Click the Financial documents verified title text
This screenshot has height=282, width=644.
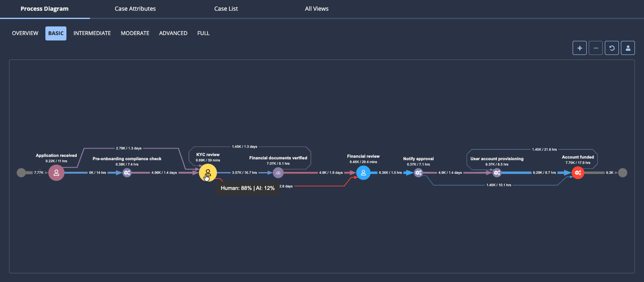click(278, 158)
